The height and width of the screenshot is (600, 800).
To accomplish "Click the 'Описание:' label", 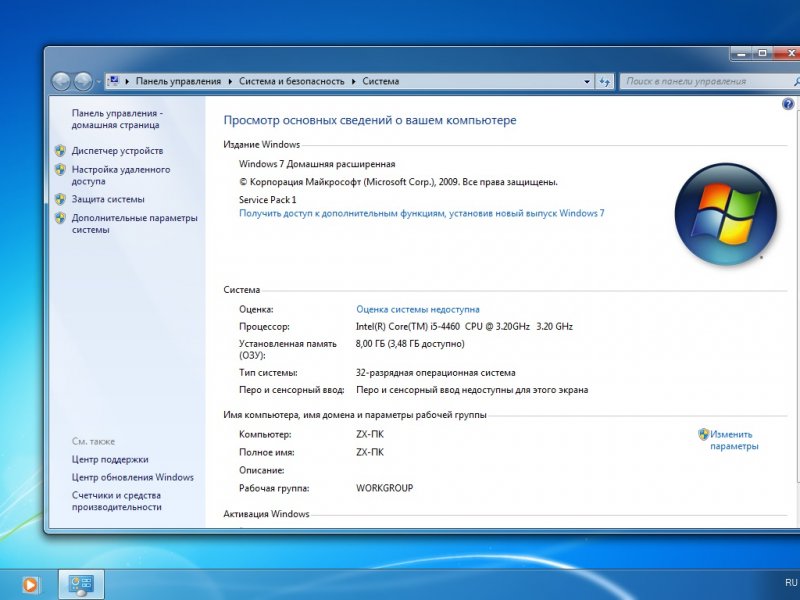I will 262,470.
